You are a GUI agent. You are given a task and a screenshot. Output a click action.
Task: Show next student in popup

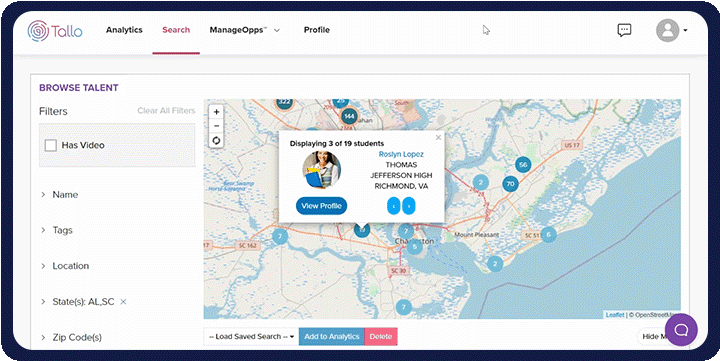point(409,205)
